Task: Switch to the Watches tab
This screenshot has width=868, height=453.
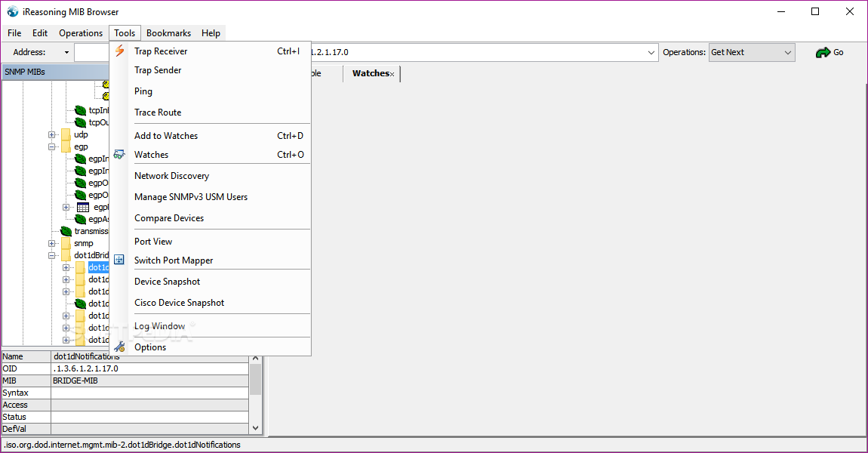Action: click(x=370, y=74)
